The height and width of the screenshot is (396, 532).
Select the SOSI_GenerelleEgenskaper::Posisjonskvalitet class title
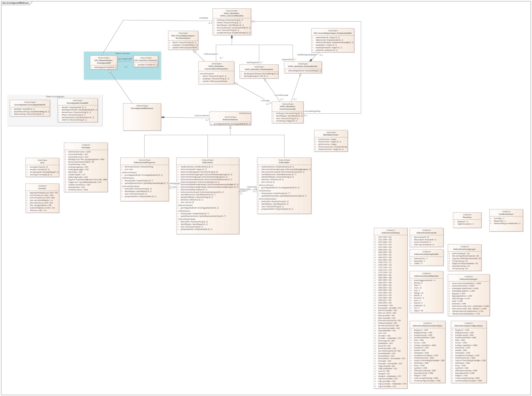333,33
